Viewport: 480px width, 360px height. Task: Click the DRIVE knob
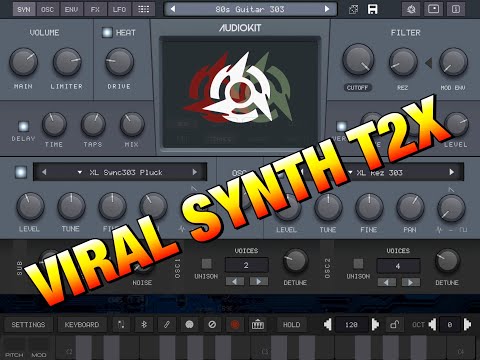119,62
